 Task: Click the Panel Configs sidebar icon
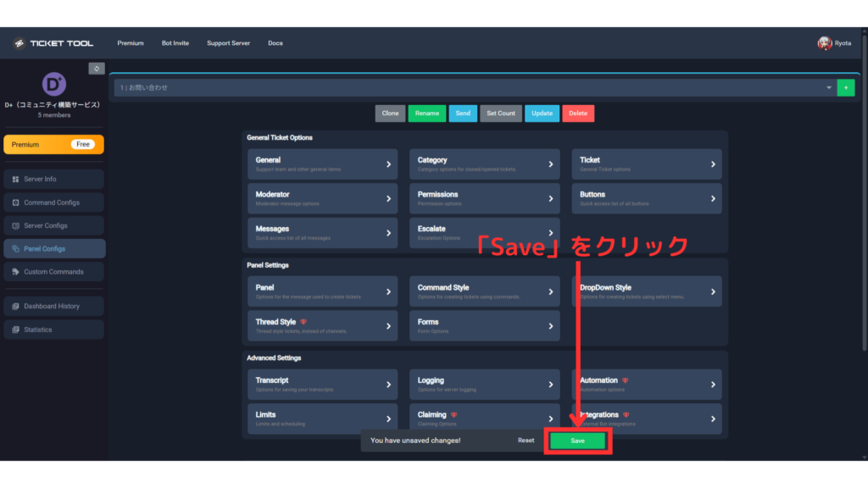click(15, 249)
